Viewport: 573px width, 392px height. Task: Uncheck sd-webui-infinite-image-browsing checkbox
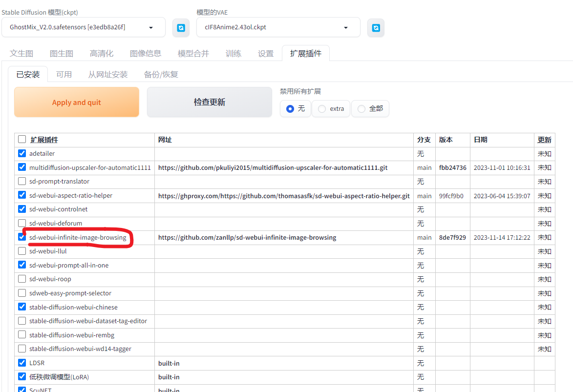tap(22, 237)
